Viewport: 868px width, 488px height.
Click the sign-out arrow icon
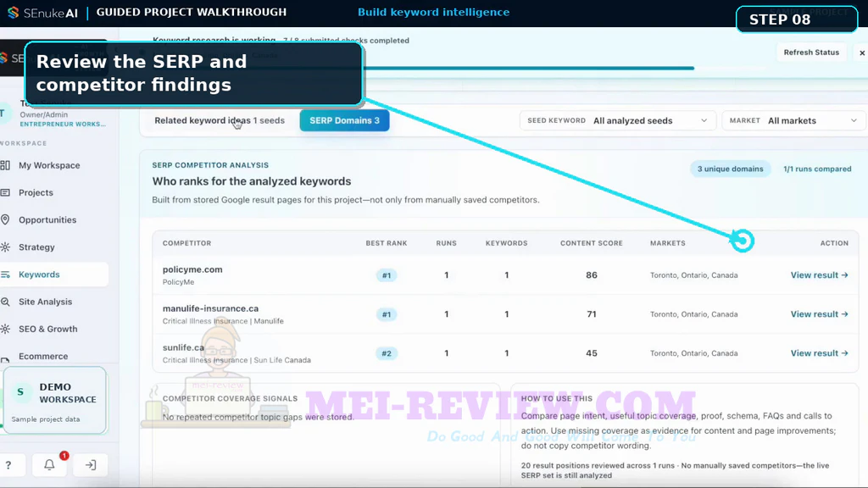coord(90,465)
